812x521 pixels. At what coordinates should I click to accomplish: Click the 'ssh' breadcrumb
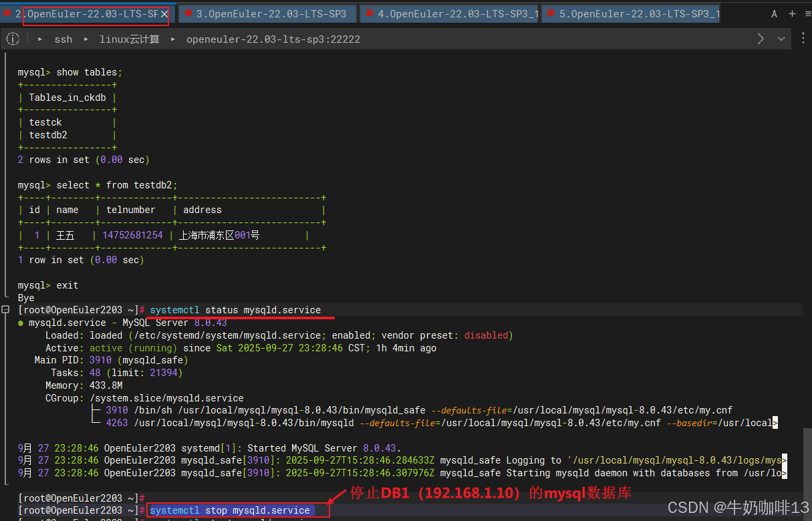click(63, 39)
